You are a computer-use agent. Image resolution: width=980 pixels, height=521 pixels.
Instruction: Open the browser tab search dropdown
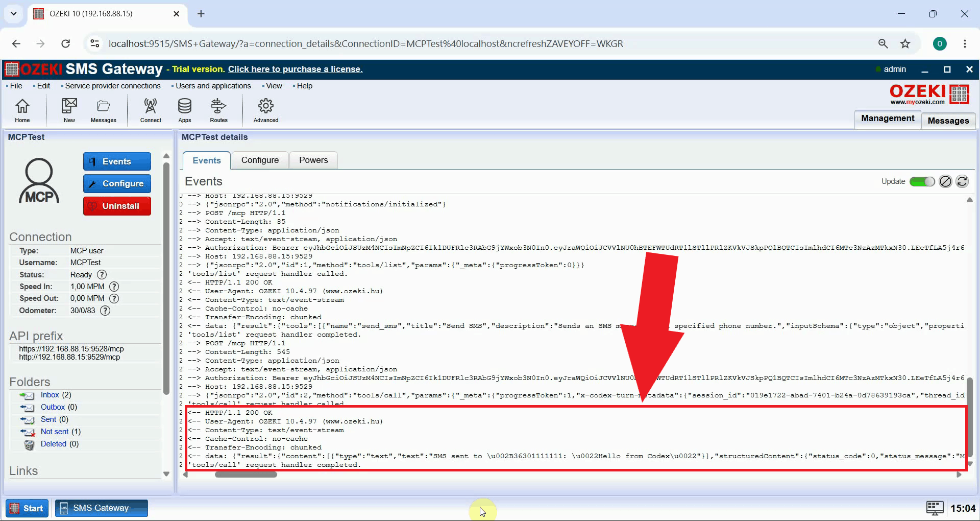(14, 14)
